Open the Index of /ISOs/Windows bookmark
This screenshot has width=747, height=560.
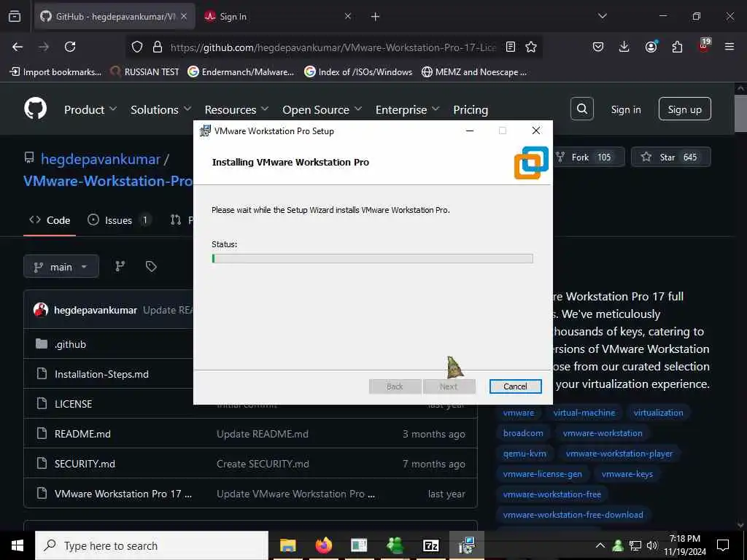(x=358, y=72)
